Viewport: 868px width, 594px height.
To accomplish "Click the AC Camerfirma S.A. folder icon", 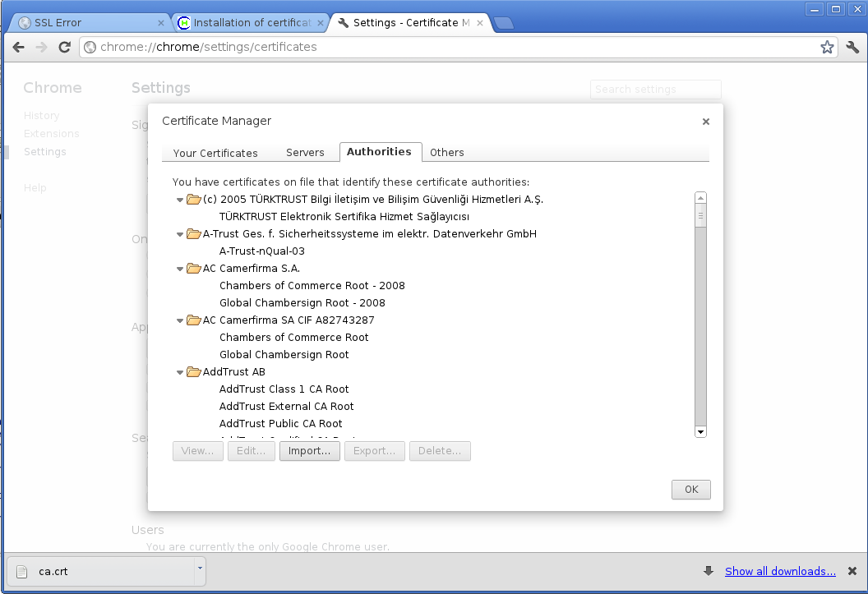I will (x=194, y=268).
